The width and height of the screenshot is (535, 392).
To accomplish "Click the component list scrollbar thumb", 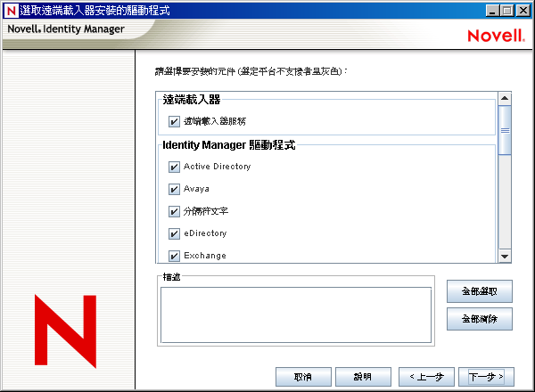I will [x=505, y=130].
